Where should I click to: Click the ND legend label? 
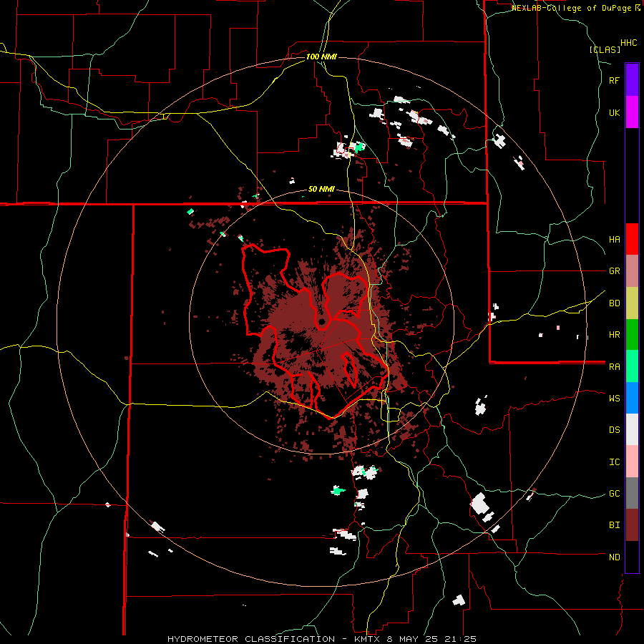pyautogui.click(x=614, y=557)
